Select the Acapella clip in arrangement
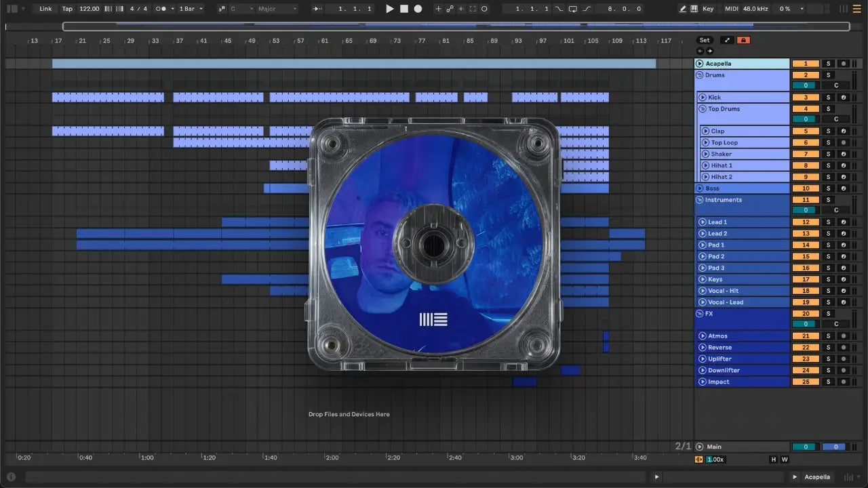 tap(354, 64)
